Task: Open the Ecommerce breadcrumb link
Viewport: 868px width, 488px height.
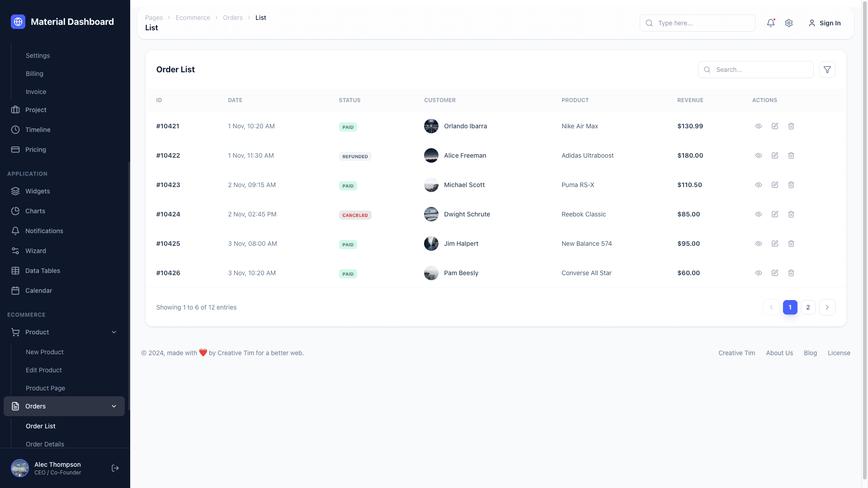Action: (x=193, y=18)
